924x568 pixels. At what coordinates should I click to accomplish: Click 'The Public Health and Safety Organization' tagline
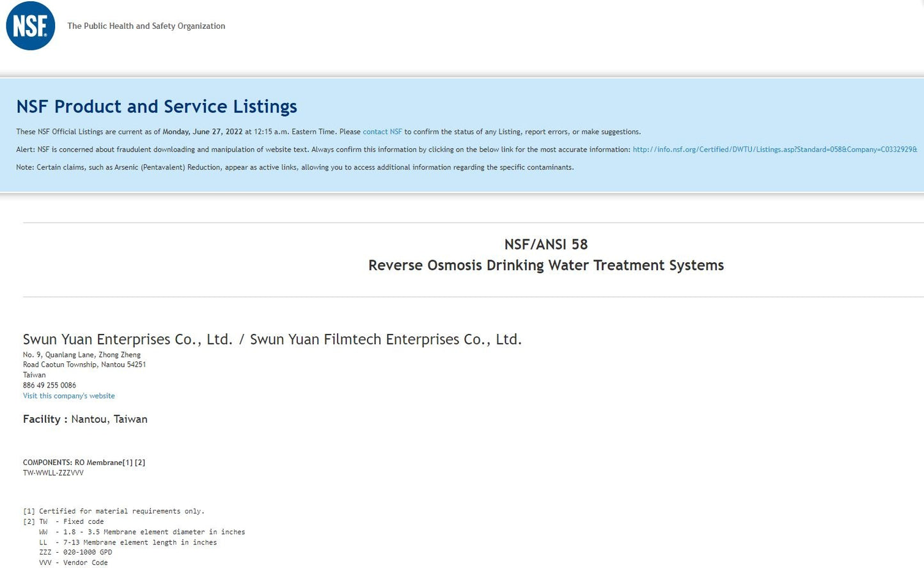tap(146, 26)
